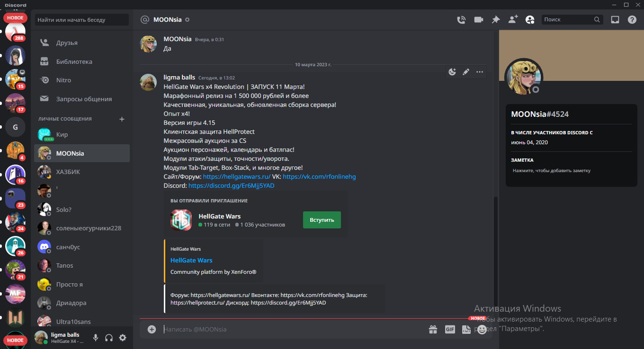Open Discord help
The image size is (644, 349).
(632, 19)
